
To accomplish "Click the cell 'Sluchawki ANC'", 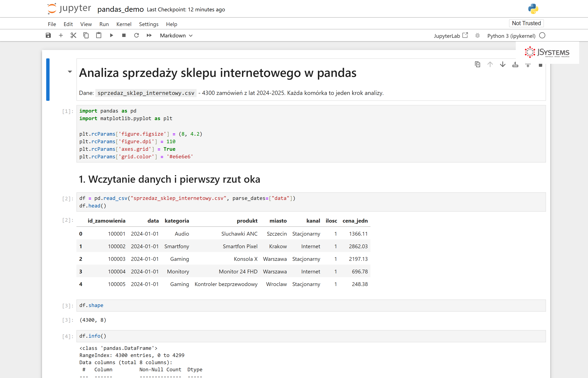I will [239, 234].
